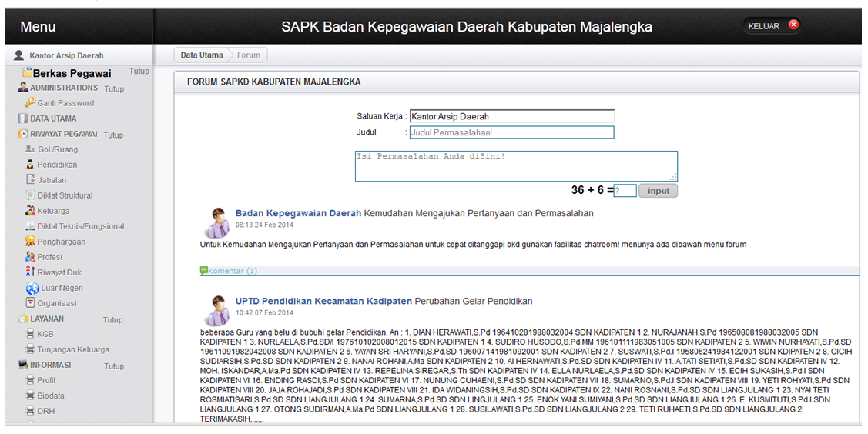Collapse ADMINISTRATIONS section via Tutup
Image resolution: width=868 pixels, height=434 pixels.
click(114, 89)
